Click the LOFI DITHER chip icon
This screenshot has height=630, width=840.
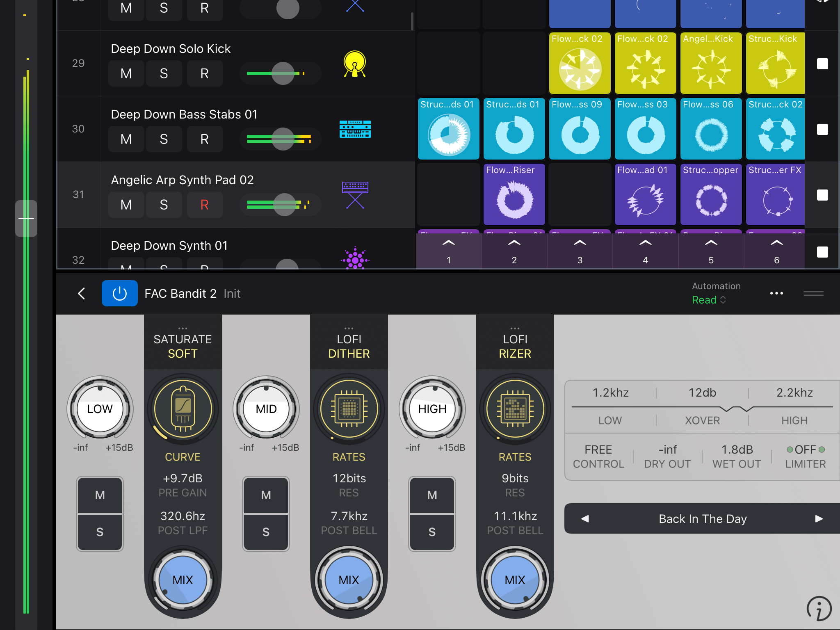coord(349,409)
